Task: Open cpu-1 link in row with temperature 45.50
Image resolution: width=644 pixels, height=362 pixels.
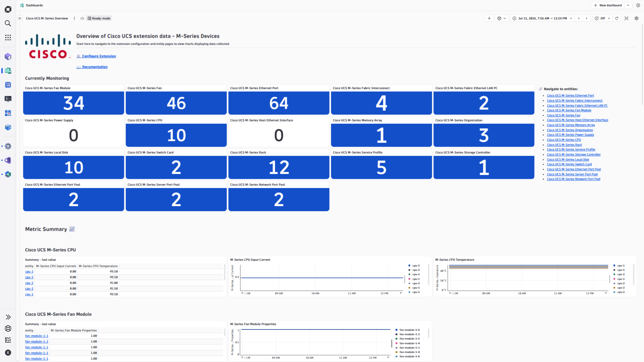Action: tap(29, 289)
